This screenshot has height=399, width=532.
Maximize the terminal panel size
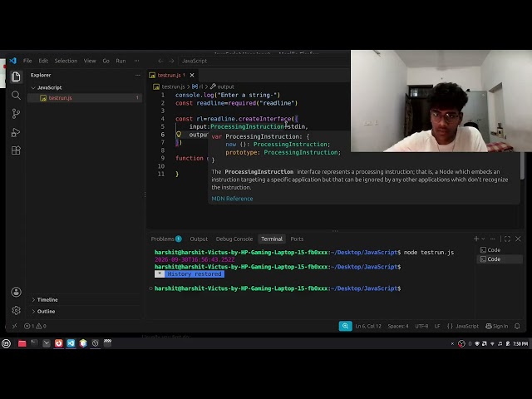[x=507, y=239]
